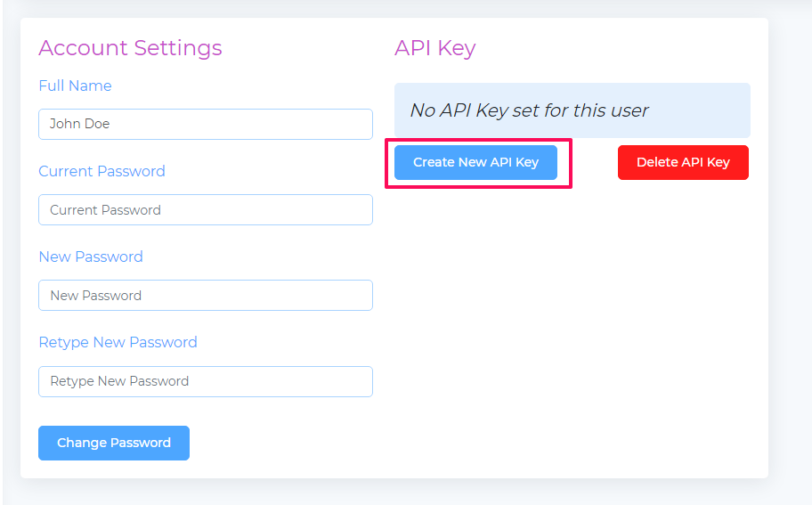Select the New Password input field
The width and height of the screenshot is (812, 505).
tap(206, 295)
